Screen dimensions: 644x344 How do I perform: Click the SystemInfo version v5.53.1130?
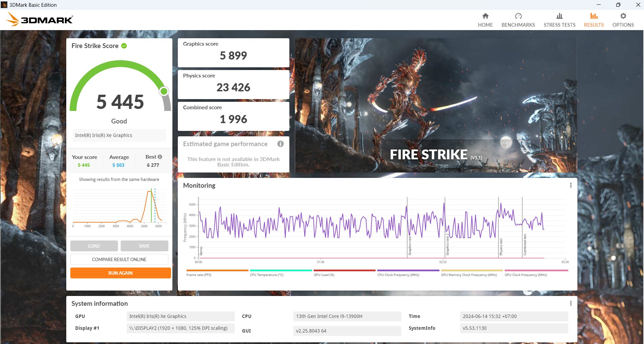click(x=514, y=328)
